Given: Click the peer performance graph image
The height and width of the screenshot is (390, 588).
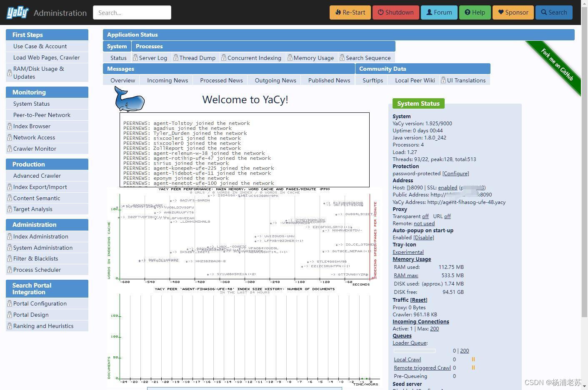Looking at the screenshot, I should click(x=244, y=237).
